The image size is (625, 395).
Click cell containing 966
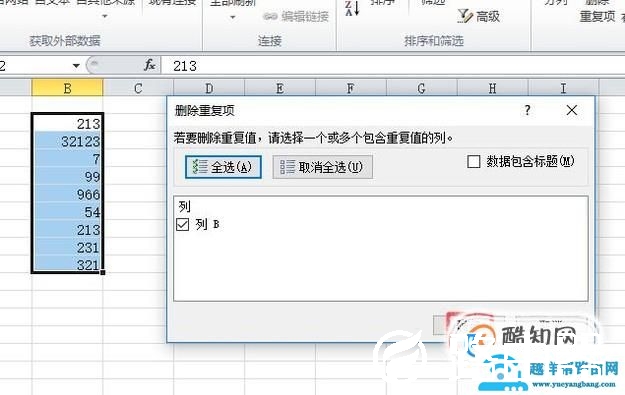click(x=67, y=194)
